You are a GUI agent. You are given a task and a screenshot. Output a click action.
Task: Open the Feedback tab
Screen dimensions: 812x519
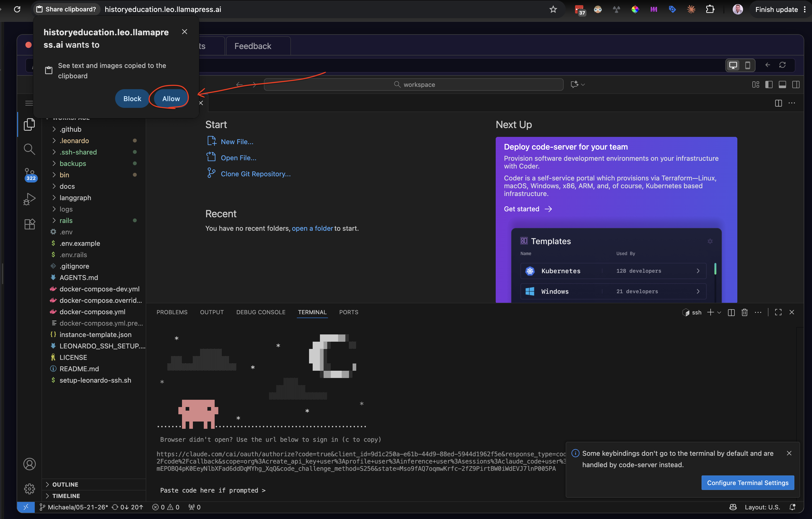258,46
